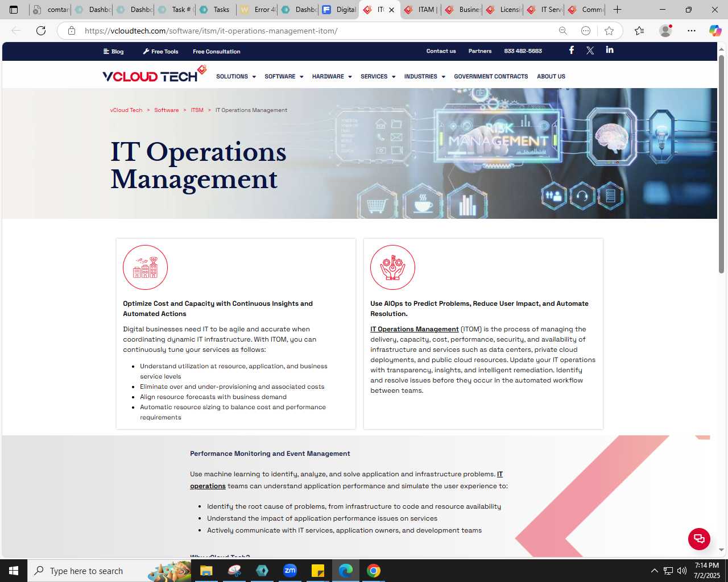This screenshot has width=728, height=582.
Task: Click the AIOps hands-gear circle icon
Action: [x=392, y=267]
